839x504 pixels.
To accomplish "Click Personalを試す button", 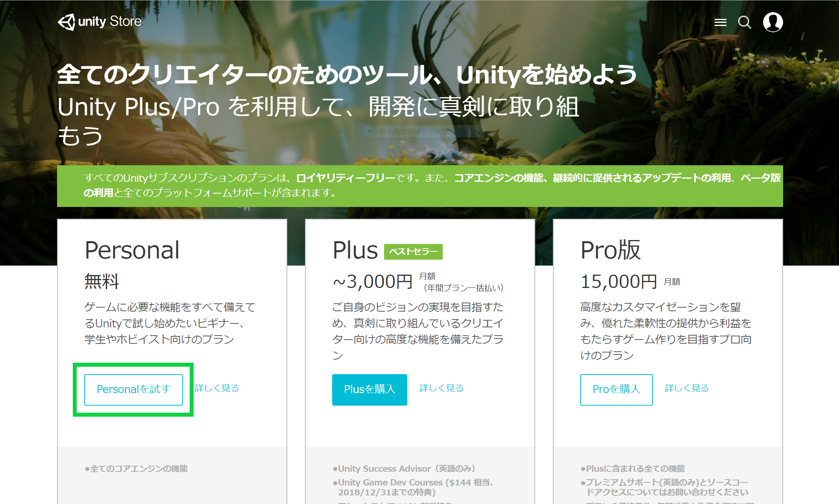I will click(x=133, y=390).
